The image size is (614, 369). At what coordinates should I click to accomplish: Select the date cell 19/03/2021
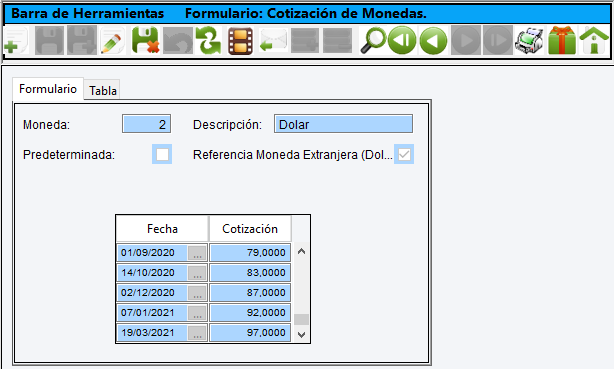click(x=152, y=333)
